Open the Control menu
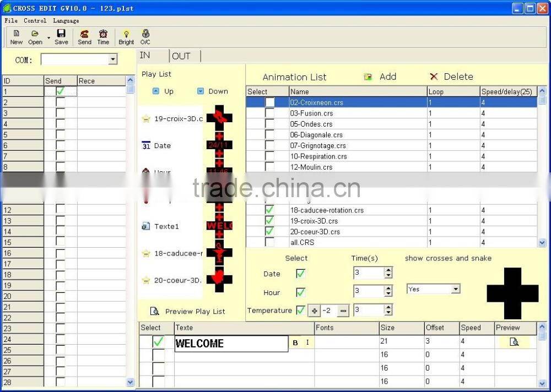Image resolution: width=551 pixels, height=392 pixels. point(35,20)
